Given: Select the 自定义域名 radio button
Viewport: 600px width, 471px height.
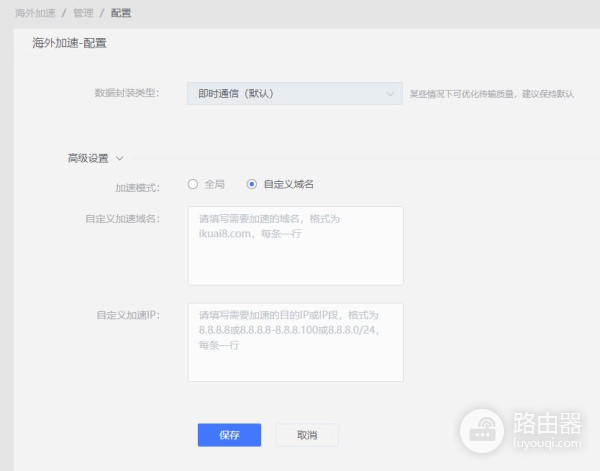Looking at the screenshot, I should 251,184.
